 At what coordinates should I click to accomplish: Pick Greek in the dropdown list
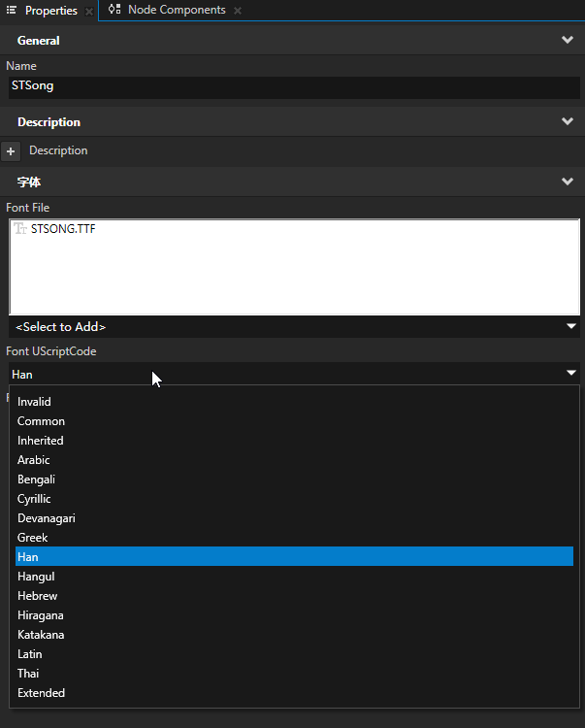tap(294, 538)
